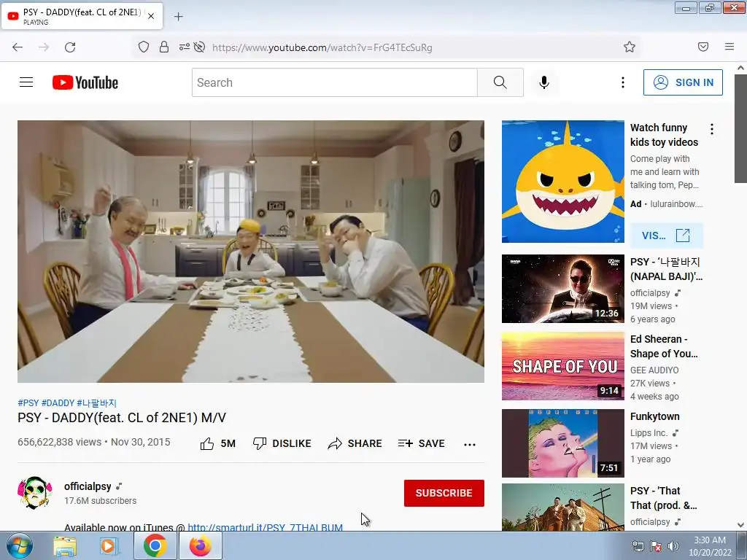
Task: Open Windows Media Player taskbar icon
Action: pos(109,546)
